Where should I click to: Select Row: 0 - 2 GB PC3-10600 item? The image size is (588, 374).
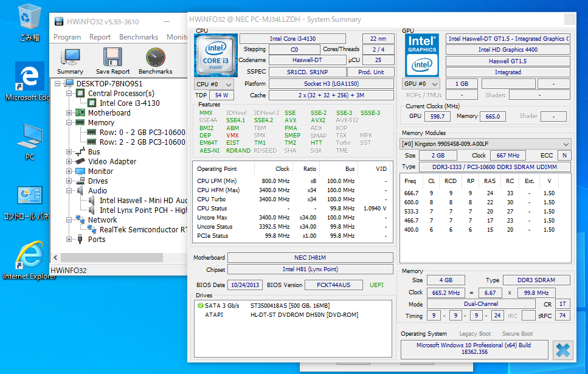tap(142, 133)
